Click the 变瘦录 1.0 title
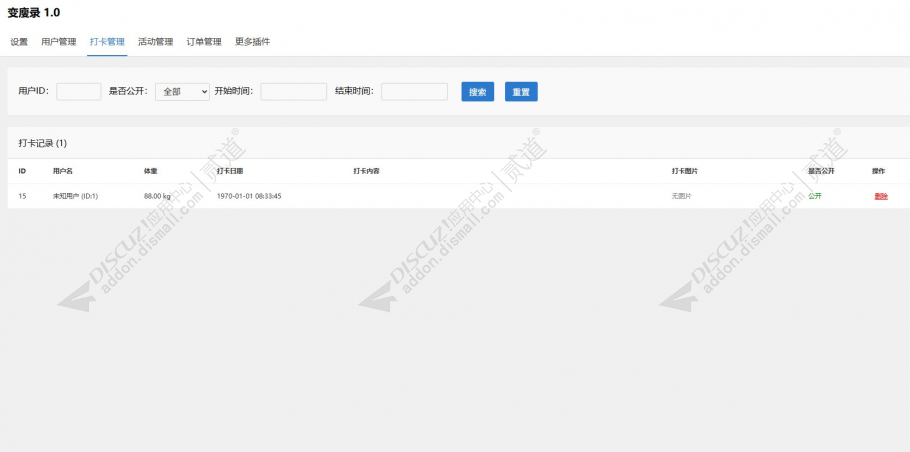Screen dimensions: 910x452 [34, 13]
